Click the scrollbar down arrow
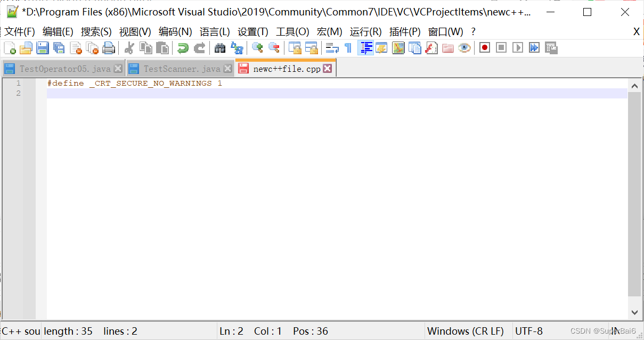 click(635, 312)
